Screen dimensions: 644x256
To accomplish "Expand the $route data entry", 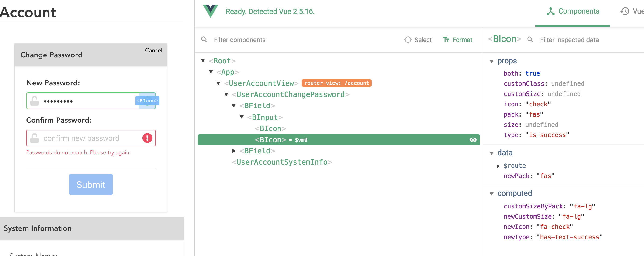I will (498, 166).
